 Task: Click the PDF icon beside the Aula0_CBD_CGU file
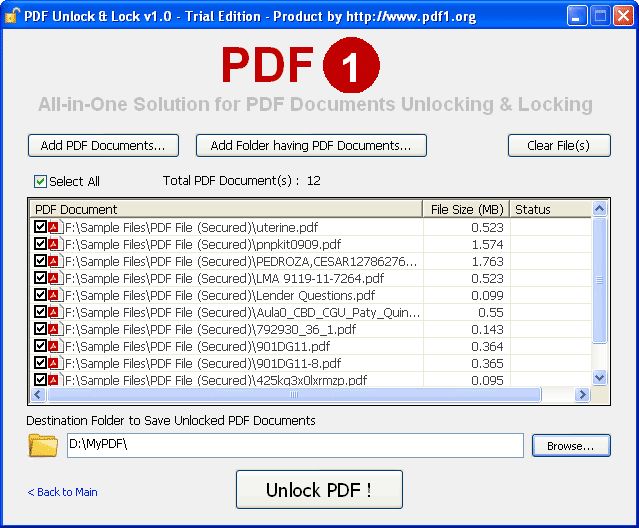(x=55, y=312)
